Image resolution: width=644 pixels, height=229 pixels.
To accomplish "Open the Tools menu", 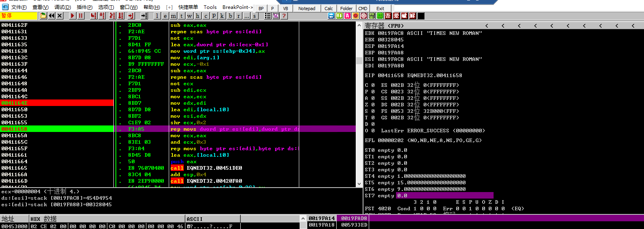I will 210,7.
